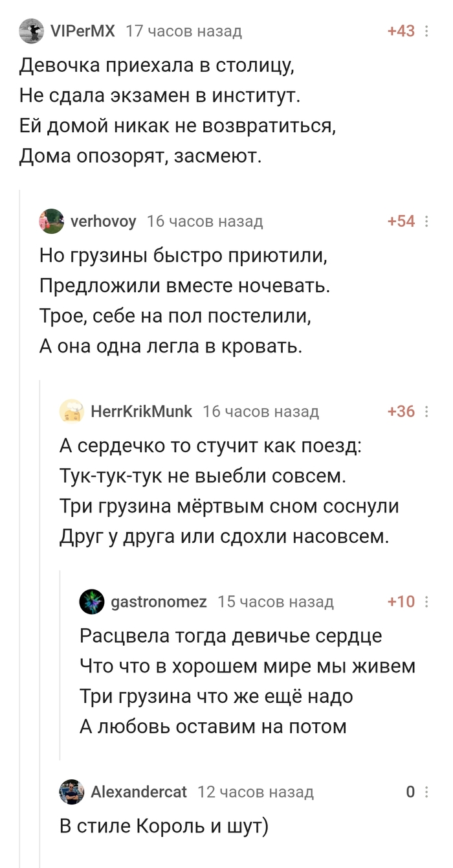This screenshot has width=453, height=868.
Task: Visit VIPerMX's user profile
Action: (x=82, y=30)
